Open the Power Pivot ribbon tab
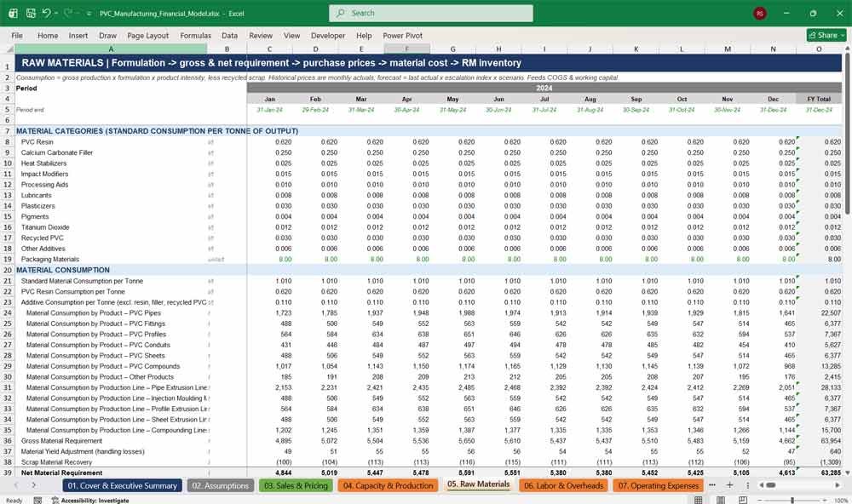This screenshot has height=504, width=852. coord(403,35)
